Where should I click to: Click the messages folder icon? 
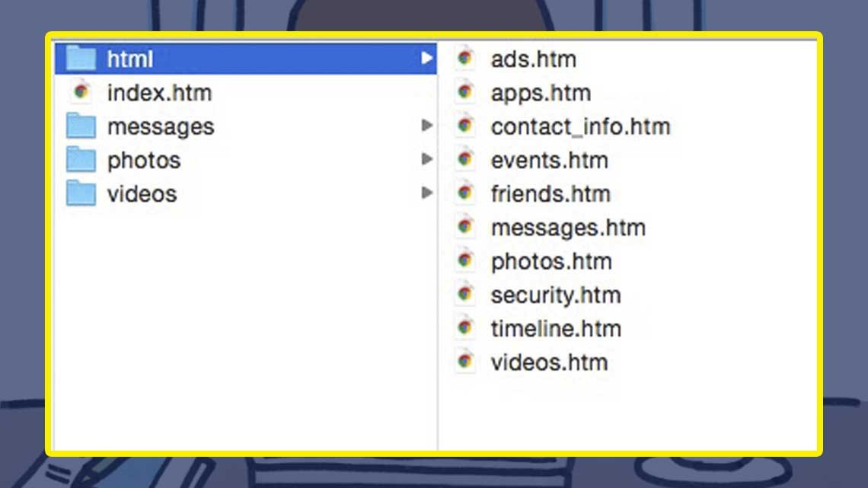pos(81,126)
